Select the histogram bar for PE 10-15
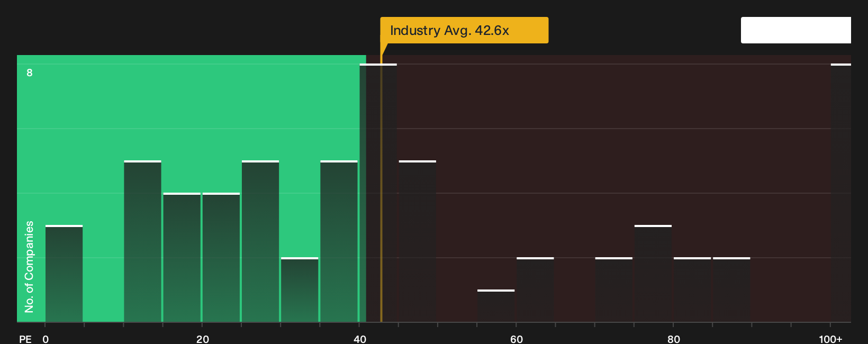The width and height of the screenshot is (868, 344). point(142,241)
